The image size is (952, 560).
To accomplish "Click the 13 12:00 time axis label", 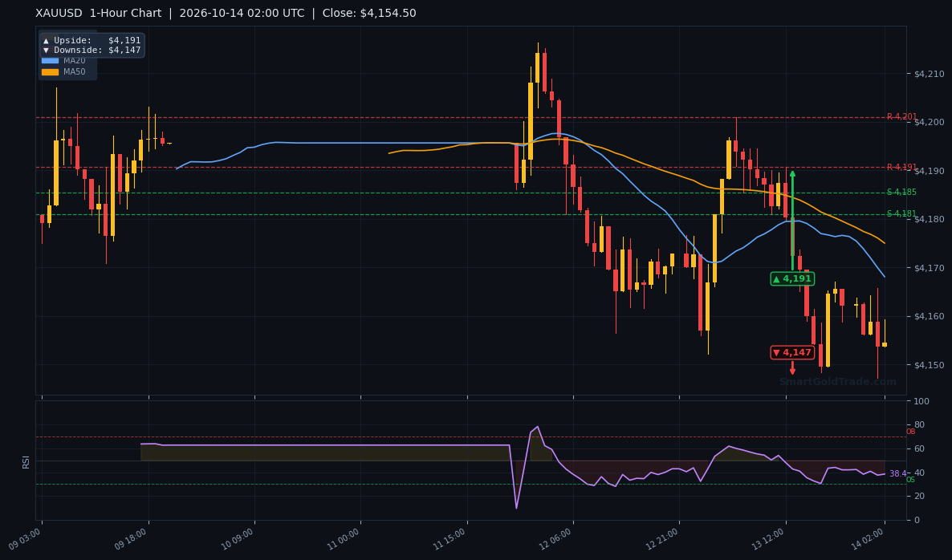I will point(769,539).
